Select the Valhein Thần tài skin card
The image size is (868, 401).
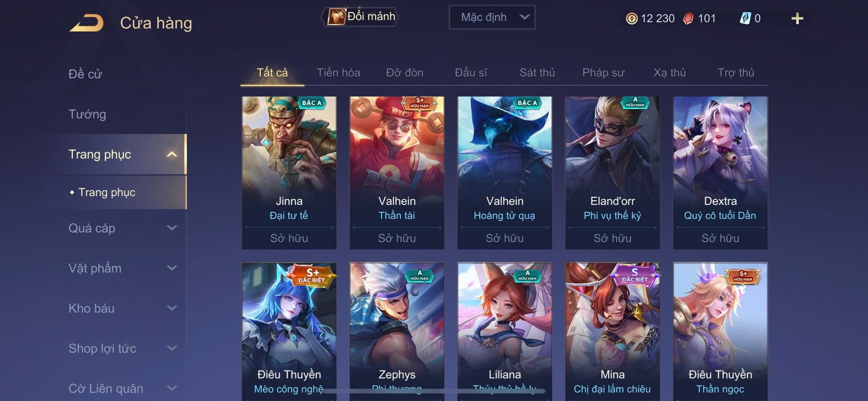point(397,173)
